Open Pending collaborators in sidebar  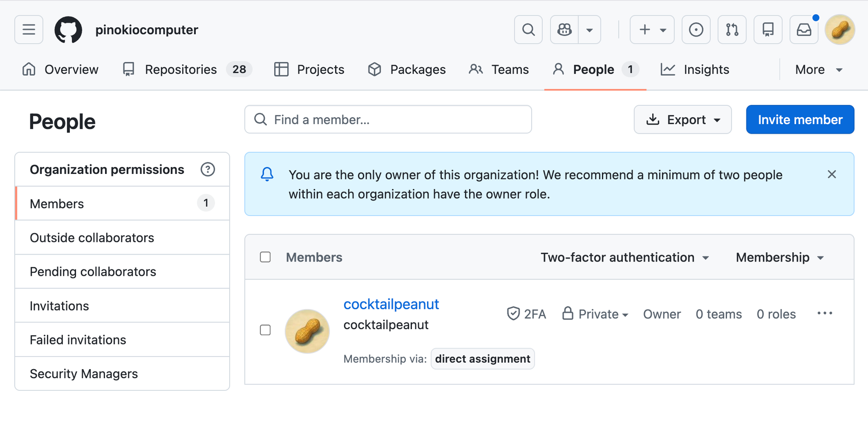coord(122,272)
